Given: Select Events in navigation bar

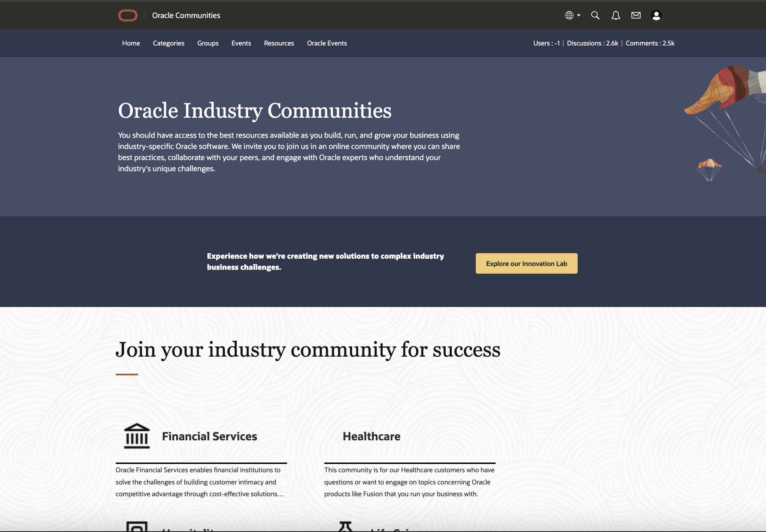Looking at the screenshot, I should pos(241,43).
